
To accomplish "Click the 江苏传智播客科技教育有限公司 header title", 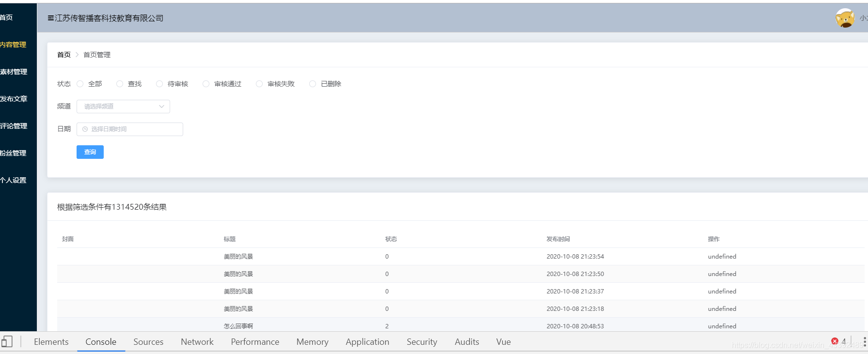I will [109, 18].
